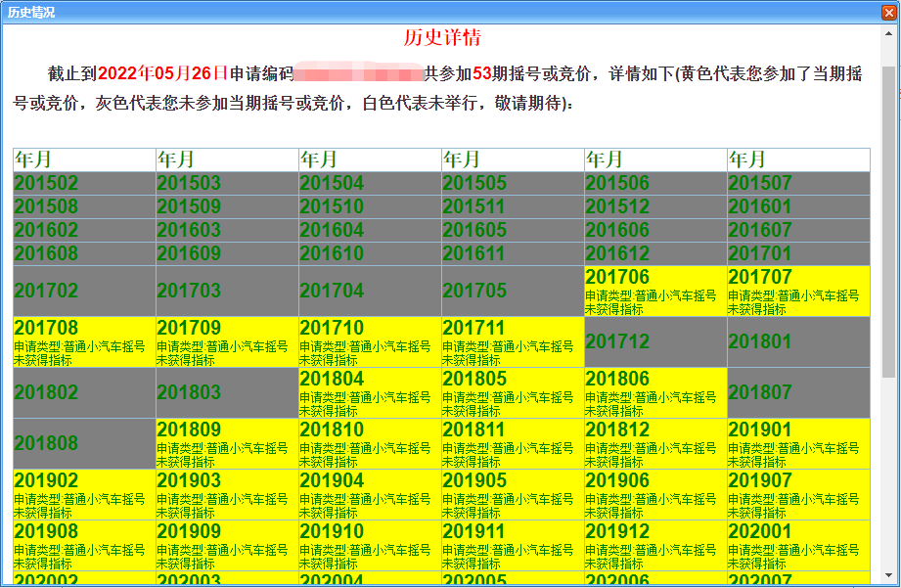901x588 pixels.
Task: Click the yellow 201707 cell
Action: pyautogui.click(x=798, y=291)
